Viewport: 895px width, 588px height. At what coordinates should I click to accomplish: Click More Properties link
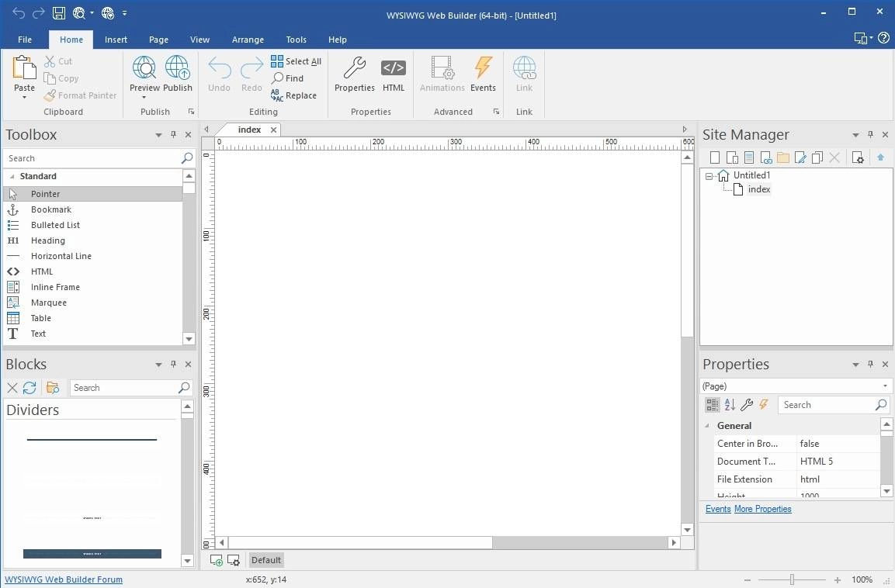click(762, 509)
